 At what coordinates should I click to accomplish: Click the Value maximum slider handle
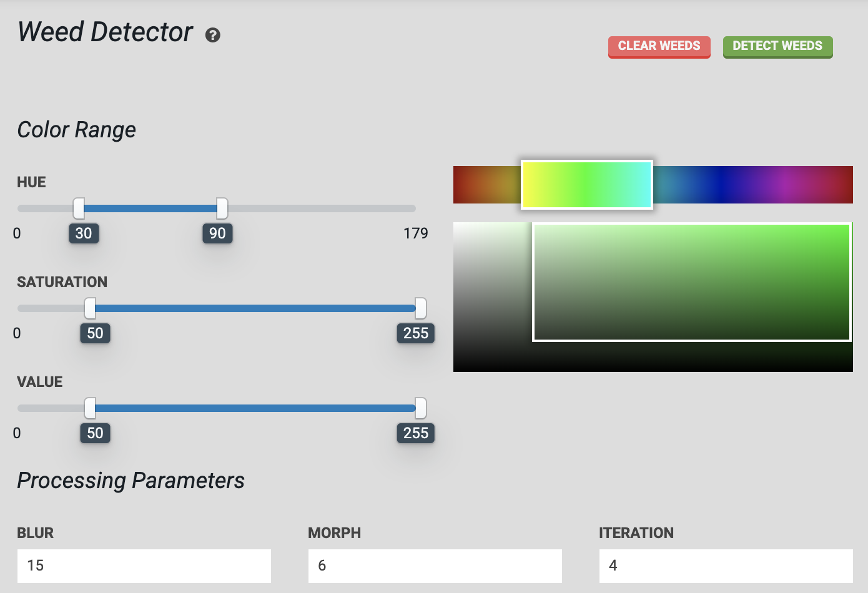click(421, 408)
